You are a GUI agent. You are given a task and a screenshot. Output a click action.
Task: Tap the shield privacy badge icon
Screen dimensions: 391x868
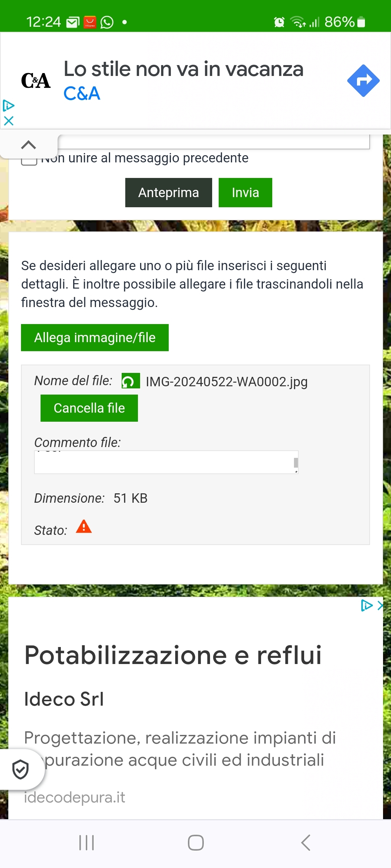[20, 769]
